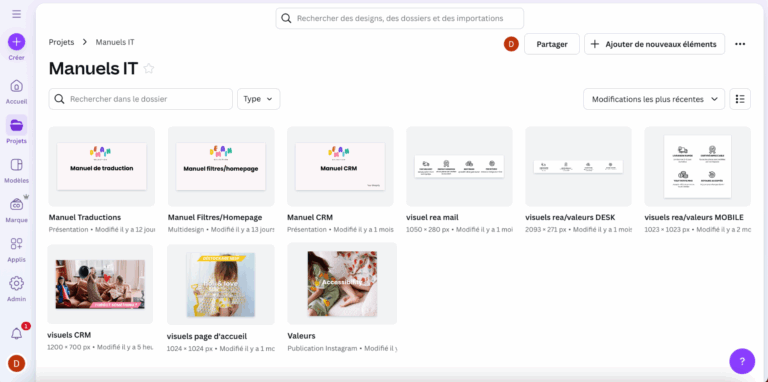Open the Modifications les plus récentes sort dropdown
The image size is (768, 382).
tap(654, 99)
